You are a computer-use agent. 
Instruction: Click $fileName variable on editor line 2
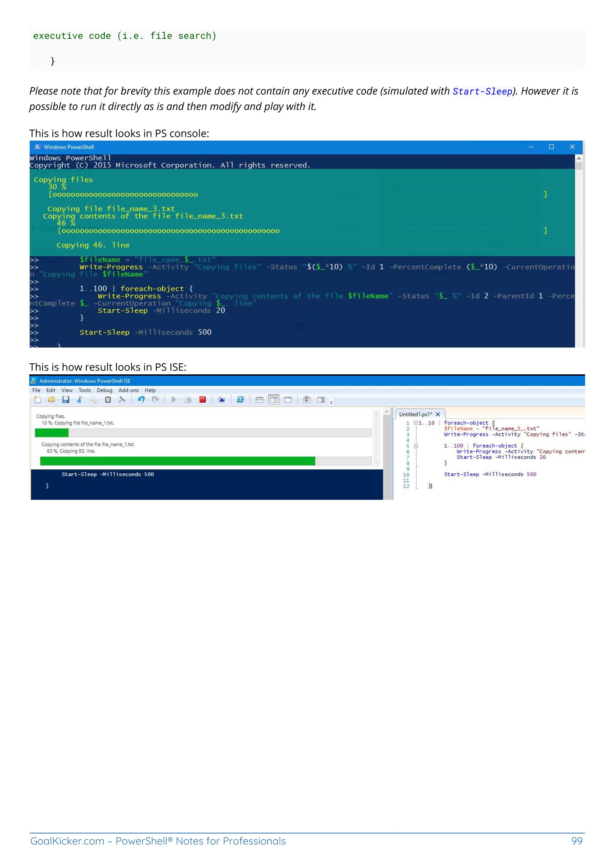[458, 428]
